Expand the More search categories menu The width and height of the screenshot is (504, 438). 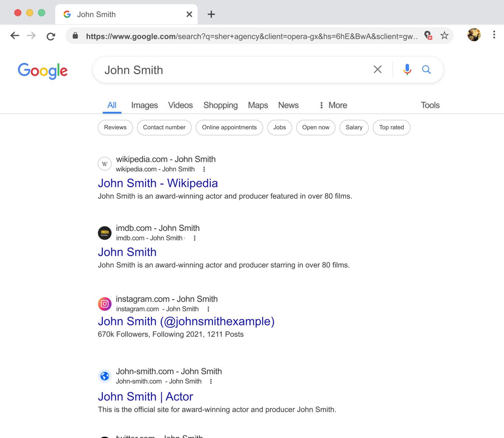pyautogui.click(x=333, y=105)
